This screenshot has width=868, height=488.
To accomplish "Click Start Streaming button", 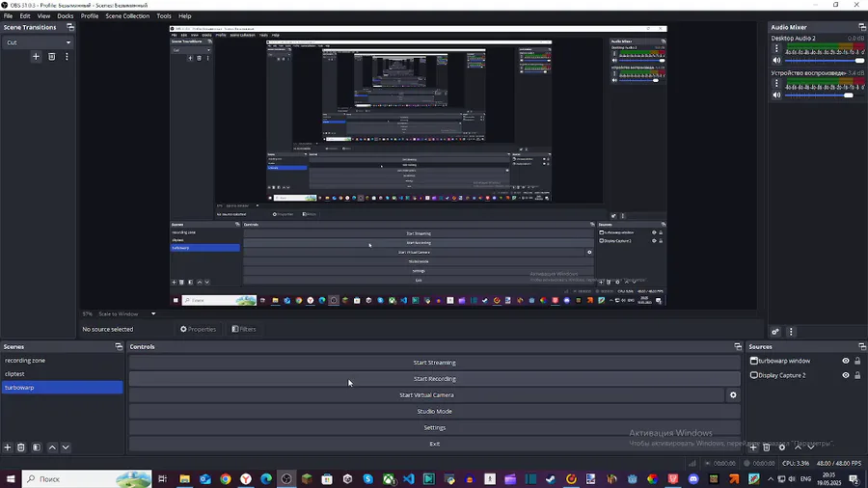I will coord(435,363).
